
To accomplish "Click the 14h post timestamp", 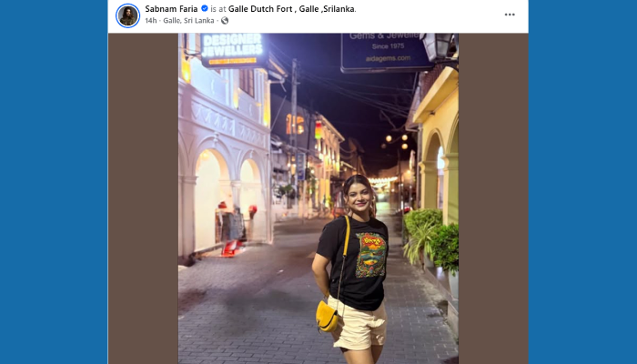I will 151,21.
